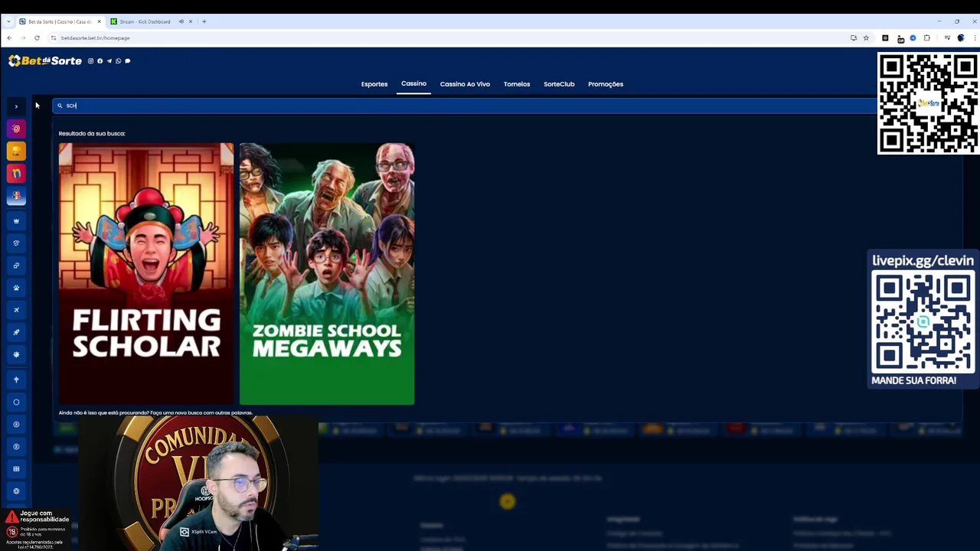Open the chat bubble icon in header
The image size is (980, 551).
click(127, 60)
